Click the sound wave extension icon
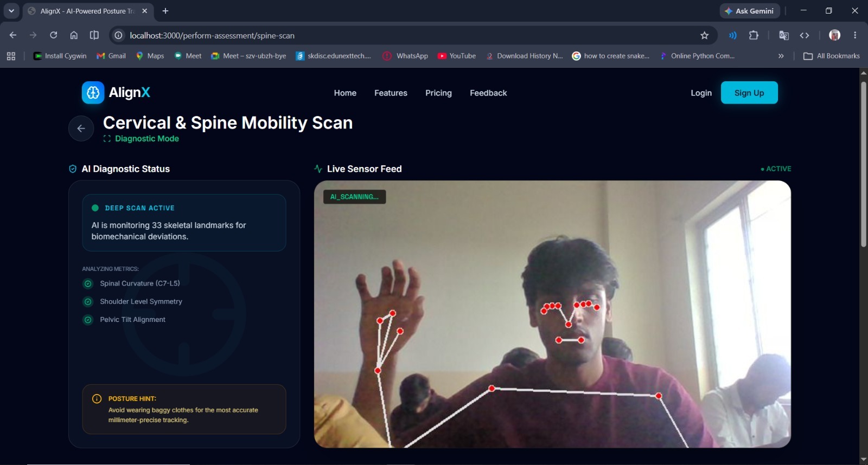Screen dimensions: 868x465 click(x=733, y=35)
